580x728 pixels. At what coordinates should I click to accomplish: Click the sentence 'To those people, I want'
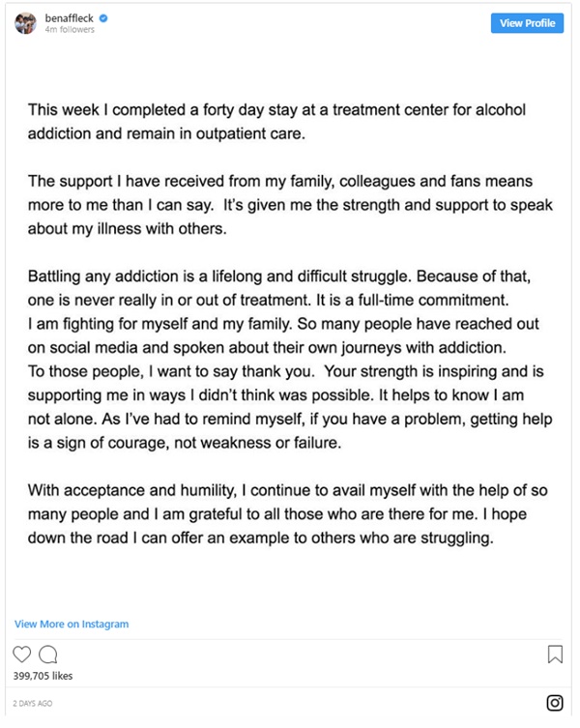[x=171, y=371]
